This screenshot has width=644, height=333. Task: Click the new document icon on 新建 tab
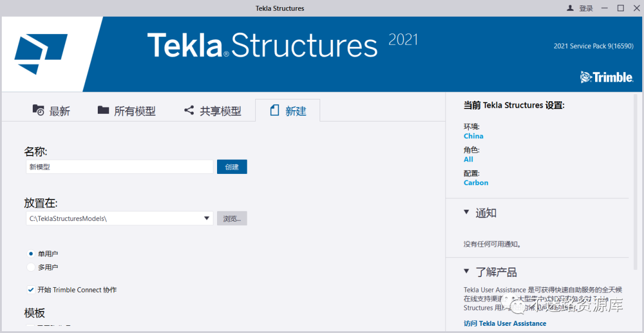click(x=274, y=110)
